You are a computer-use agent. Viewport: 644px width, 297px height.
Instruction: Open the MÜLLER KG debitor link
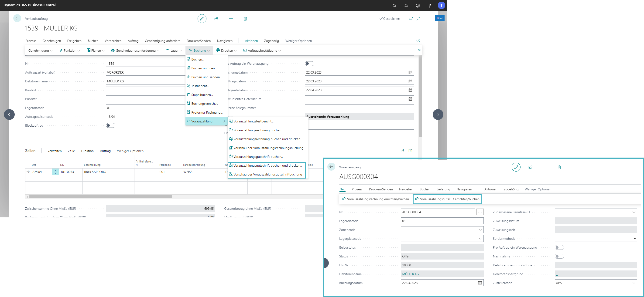410,274
